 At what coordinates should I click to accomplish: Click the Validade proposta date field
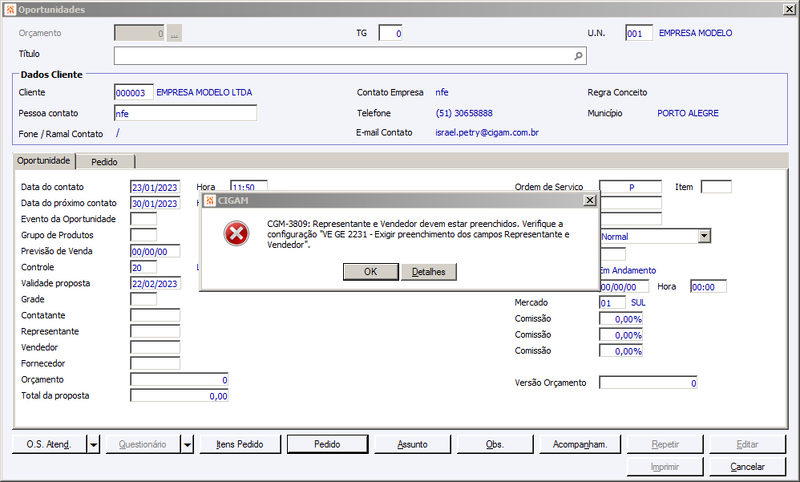coord(155,284)
